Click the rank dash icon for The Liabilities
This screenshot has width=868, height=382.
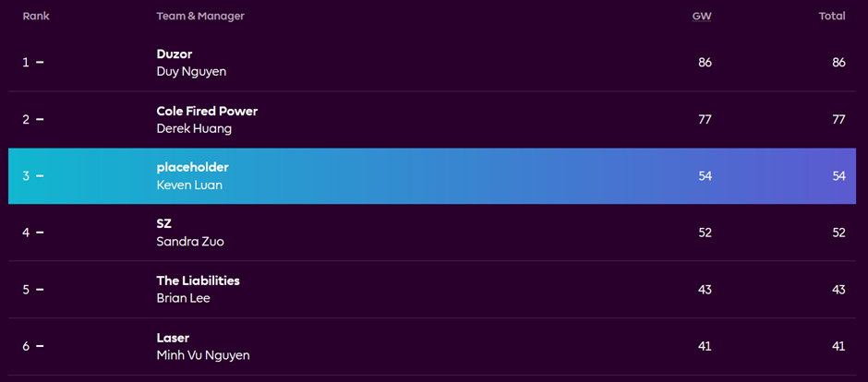(40, 290)
